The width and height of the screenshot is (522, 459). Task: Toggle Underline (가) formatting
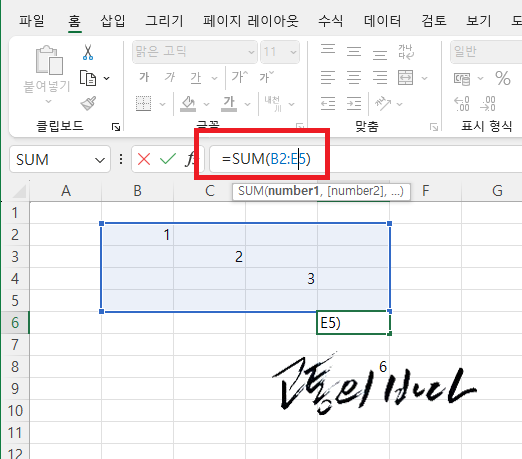click(x=196, y=78)
